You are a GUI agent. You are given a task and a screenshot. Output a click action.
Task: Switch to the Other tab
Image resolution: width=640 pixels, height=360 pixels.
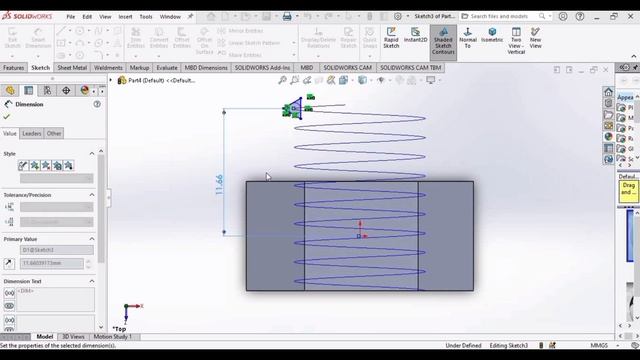(53, 133)
